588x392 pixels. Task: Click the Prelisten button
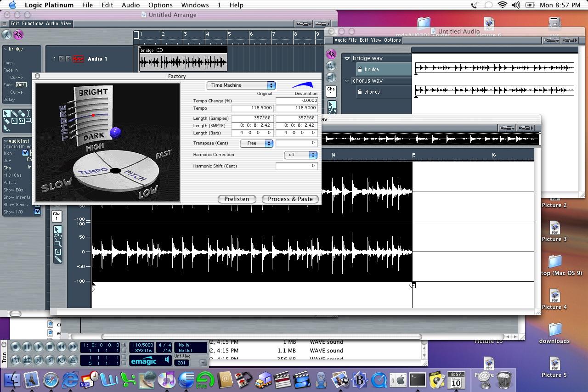tap(236, 199)
